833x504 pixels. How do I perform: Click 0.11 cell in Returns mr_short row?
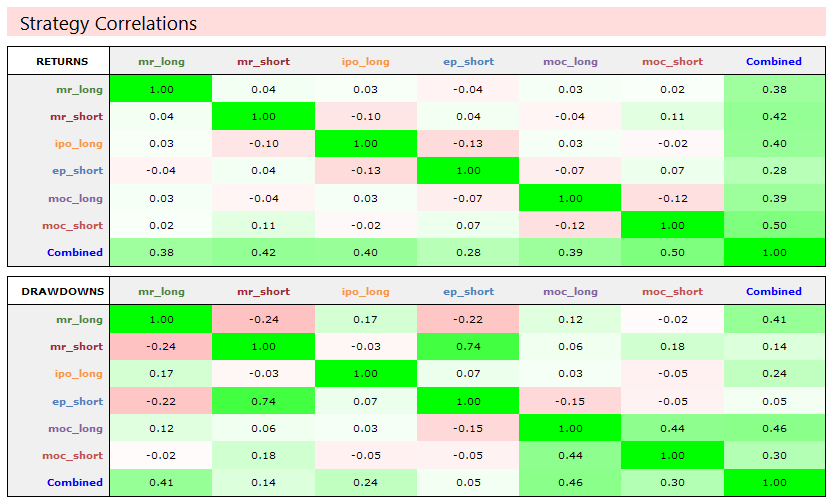point(672,116)
